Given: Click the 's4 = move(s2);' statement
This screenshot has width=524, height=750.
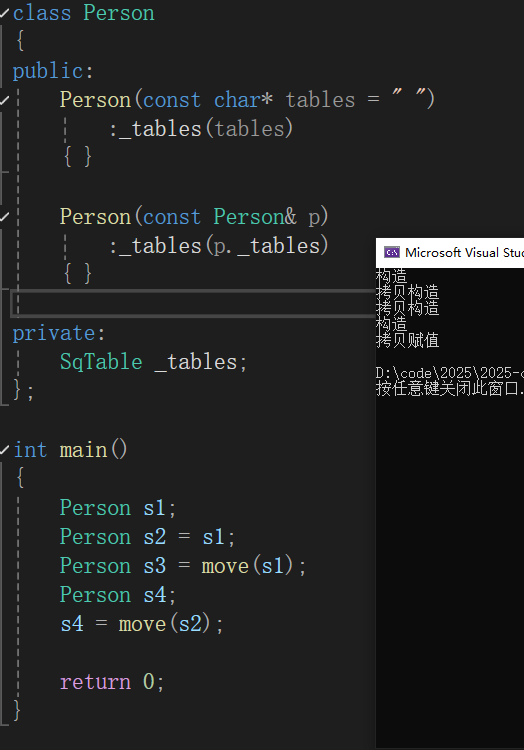Looking at the screenshot, I should tap(142, 624).
